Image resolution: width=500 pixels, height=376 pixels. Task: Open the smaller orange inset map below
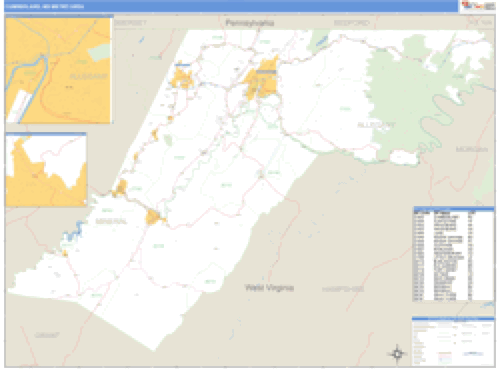(46, 169)
